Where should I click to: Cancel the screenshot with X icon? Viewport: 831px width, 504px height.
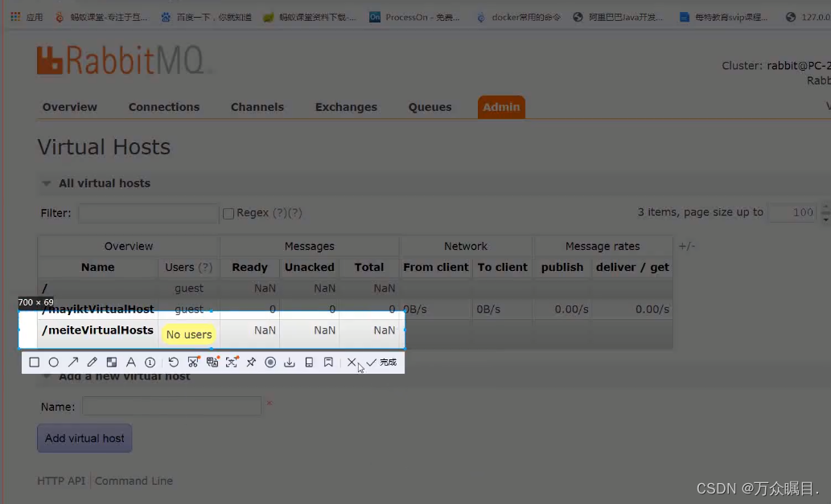[x=352, y=362]
